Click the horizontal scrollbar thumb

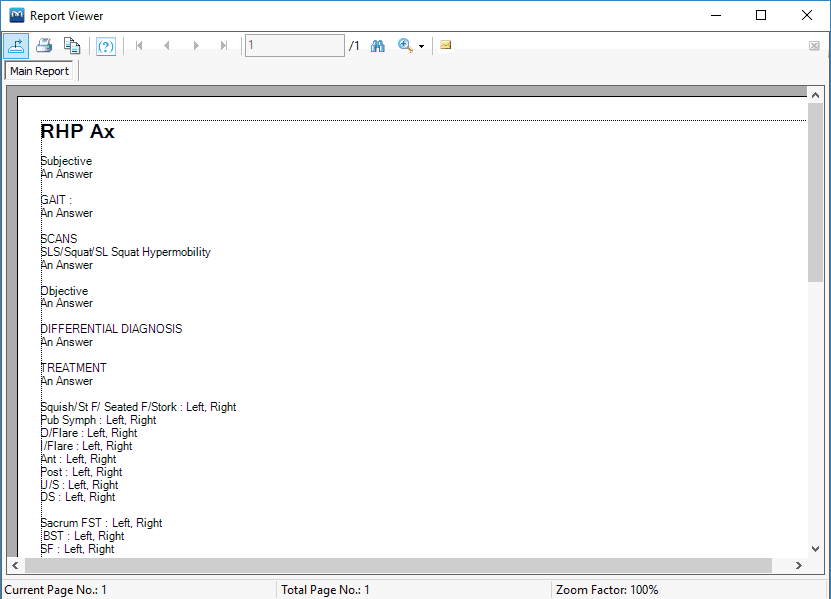pos(398,566)
